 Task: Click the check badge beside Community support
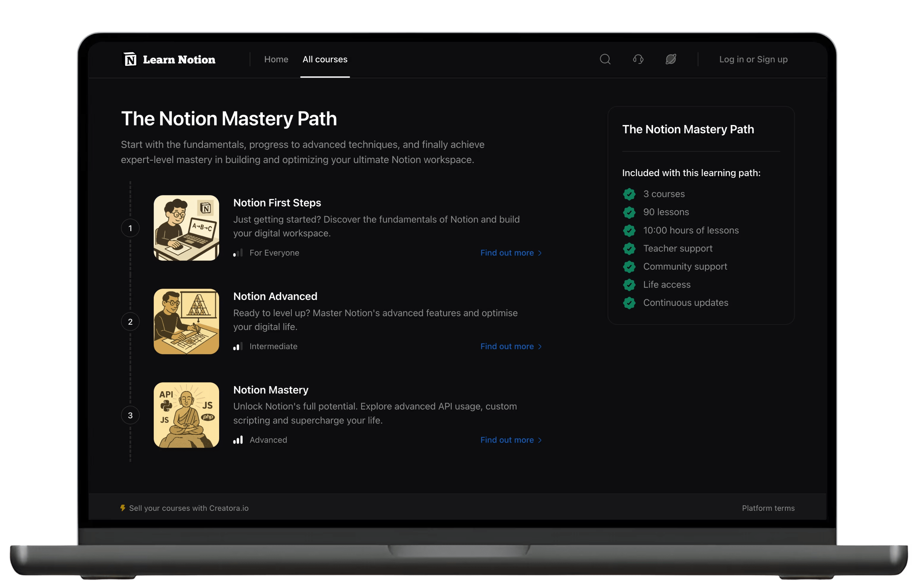629,266
